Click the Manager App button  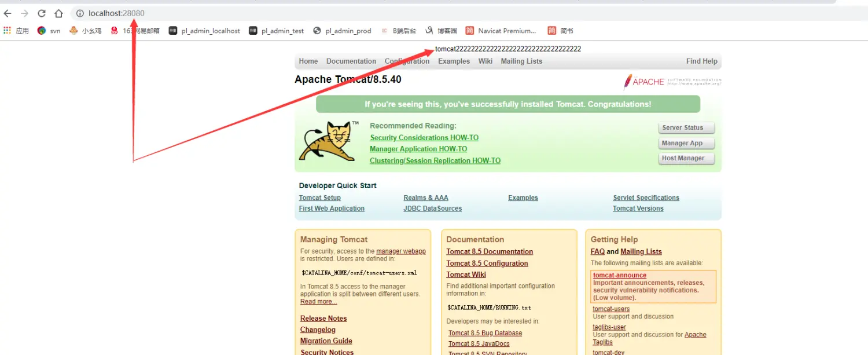(x=686, y=143)
